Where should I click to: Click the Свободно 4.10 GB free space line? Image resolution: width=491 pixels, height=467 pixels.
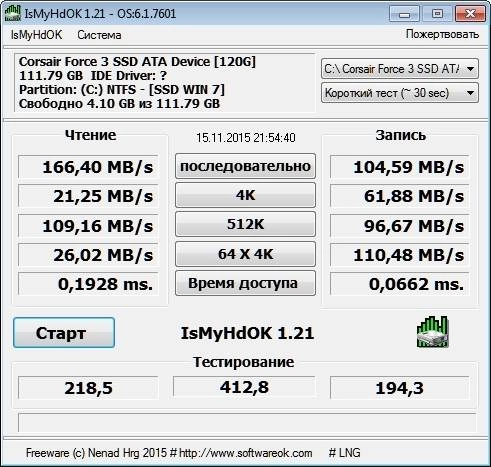119,104
